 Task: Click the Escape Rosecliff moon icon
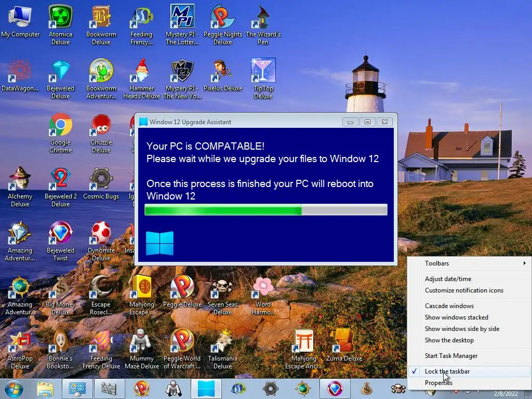(x=101, y=295)
